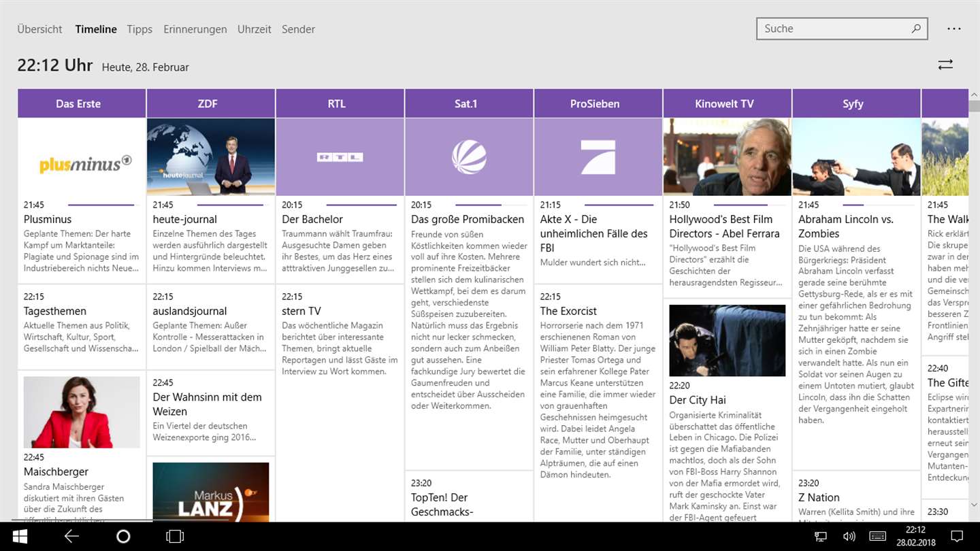Click the swap view arrows icon
This screenshot has width=980, height=551.
(x=945, y=65)
